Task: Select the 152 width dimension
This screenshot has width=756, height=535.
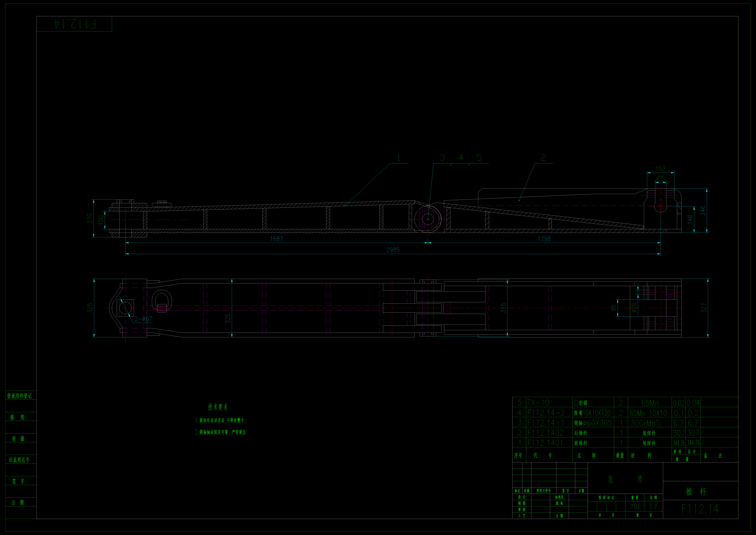Action: click(661, 169)
